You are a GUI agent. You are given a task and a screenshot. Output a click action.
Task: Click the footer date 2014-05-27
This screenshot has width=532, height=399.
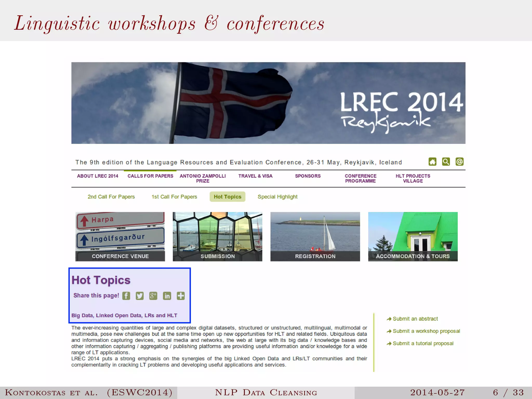pyautogui.click(x=437, y=393)
